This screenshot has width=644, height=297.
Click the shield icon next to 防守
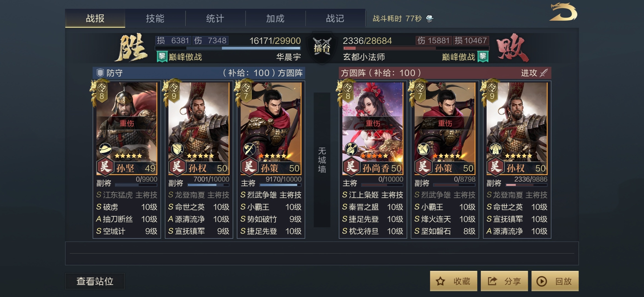[x=100, y=73]
